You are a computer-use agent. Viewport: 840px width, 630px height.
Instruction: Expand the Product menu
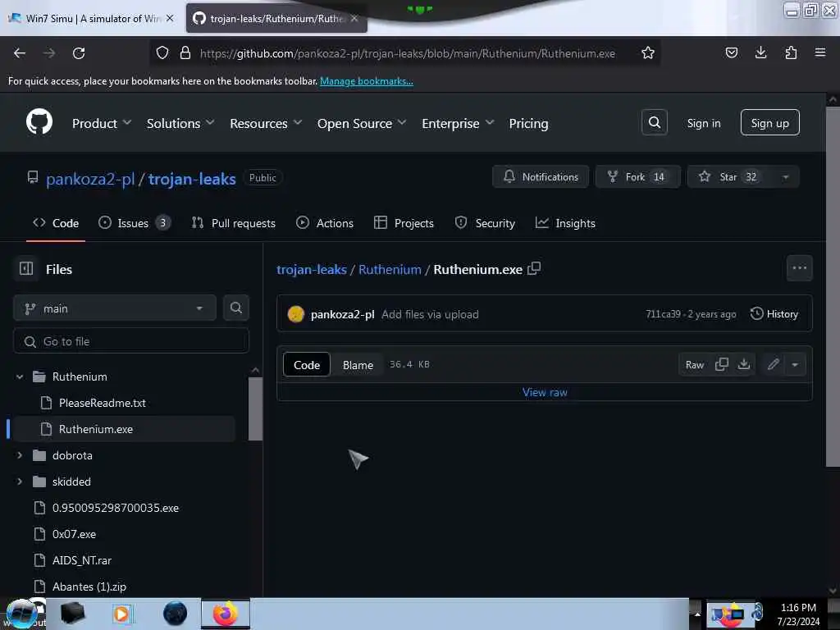coord(102,123)
